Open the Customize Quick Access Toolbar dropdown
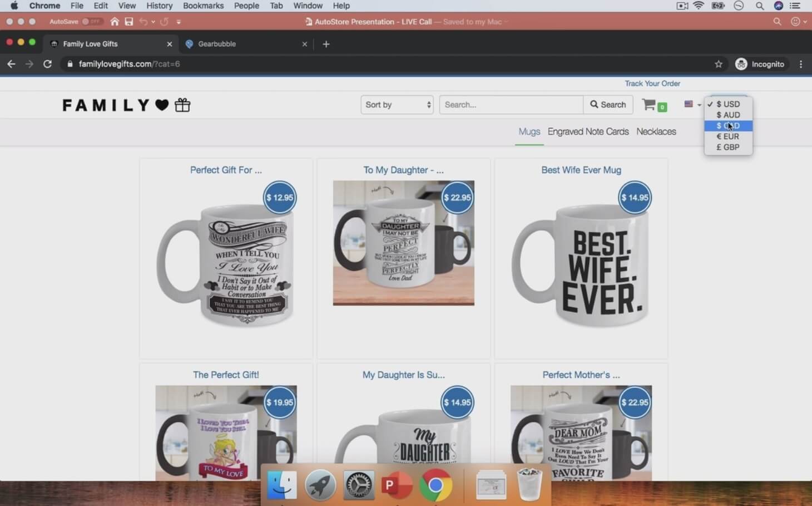This screenshot has width=812, height=506. (x=179, y=22)
